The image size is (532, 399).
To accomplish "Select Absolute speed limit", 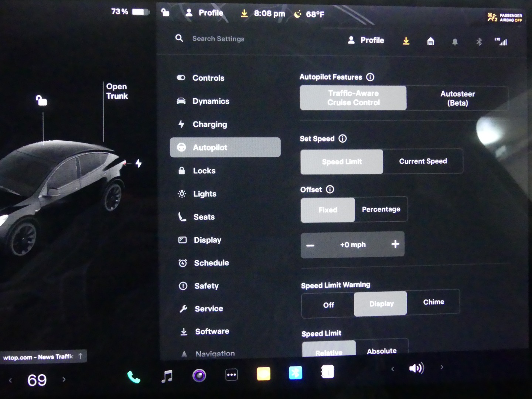I will (382, 350).
